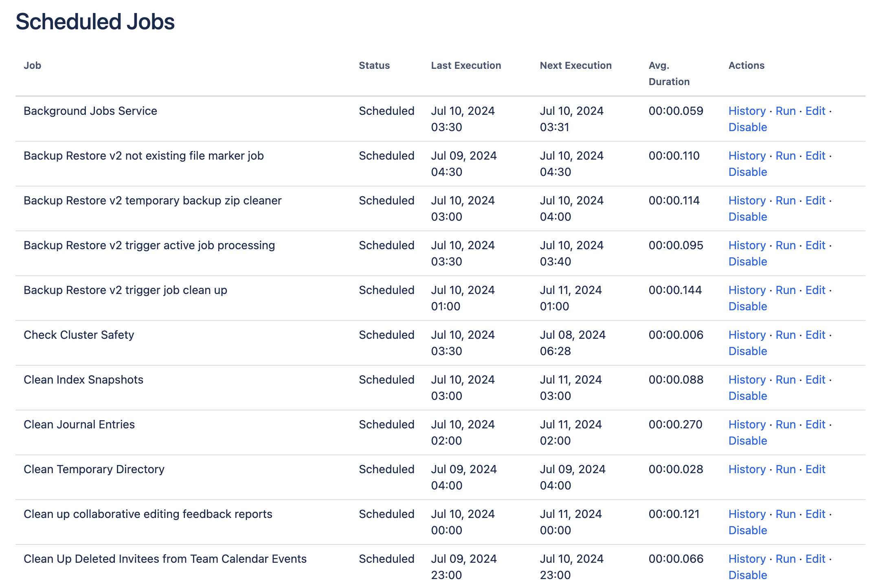
Task: Edit the Clean Temporary Directory job
Action: coord(815,470)
